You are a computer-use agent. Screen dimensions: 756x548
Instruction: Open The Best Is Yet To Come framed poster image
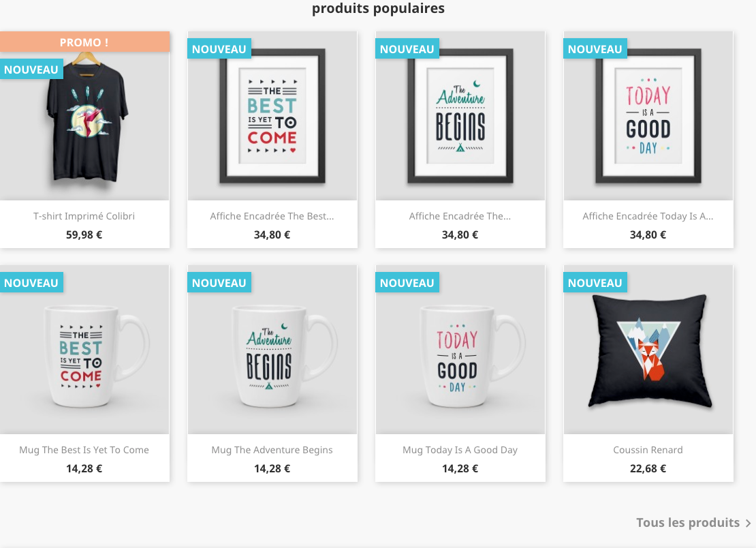coord(272,116)
